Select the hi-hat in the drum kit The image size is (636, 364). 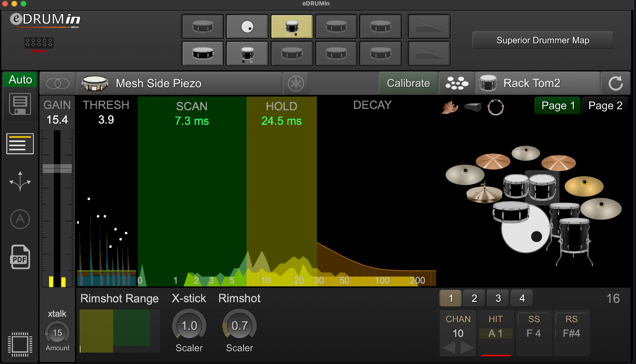click(x=484, y=194)
